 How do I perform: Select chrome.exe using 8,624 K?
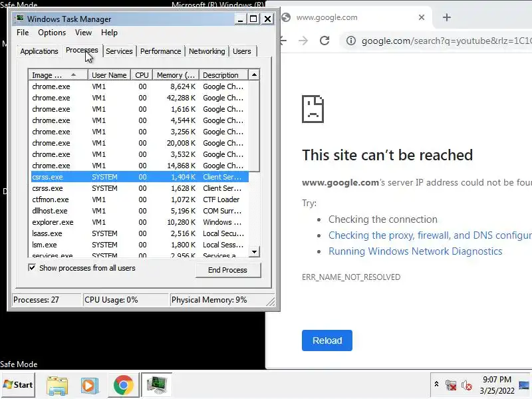139,86
